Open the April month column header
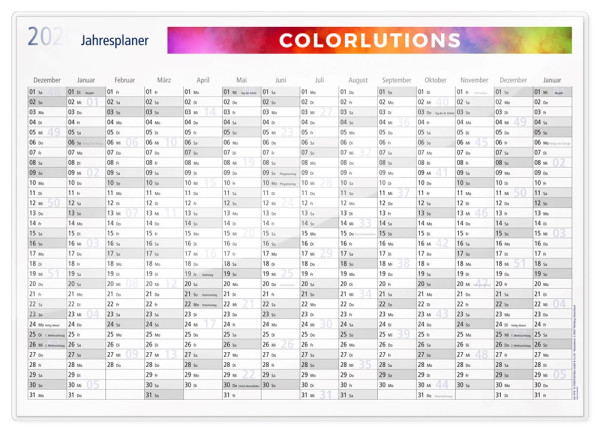The image size is (600, 433). [203, 79]
